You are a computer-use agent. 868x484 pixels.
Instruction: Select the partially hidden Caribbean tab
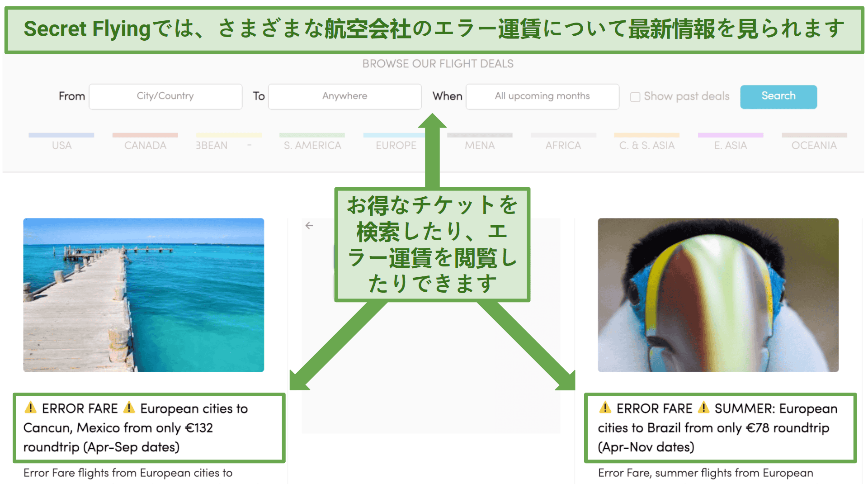pyautogui.click(x=229, y=142)
